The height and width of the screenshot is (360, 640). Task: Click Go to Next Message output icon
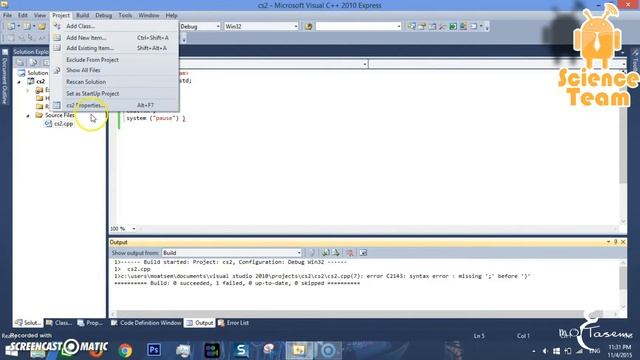tap(336, 253)
